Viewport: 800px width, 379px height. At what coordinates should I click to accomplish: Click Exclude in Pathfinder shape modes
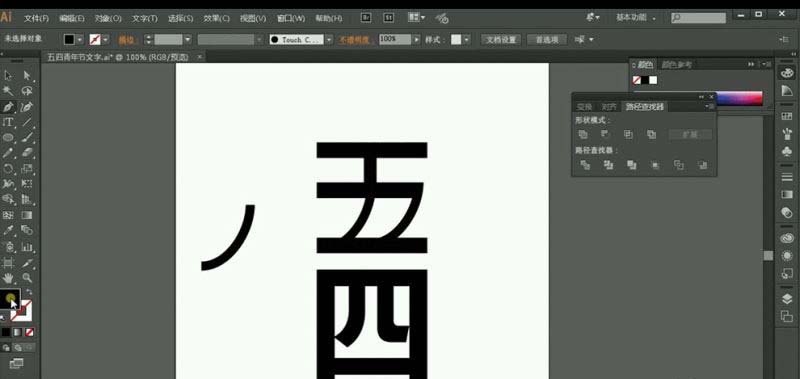[652, 135]
